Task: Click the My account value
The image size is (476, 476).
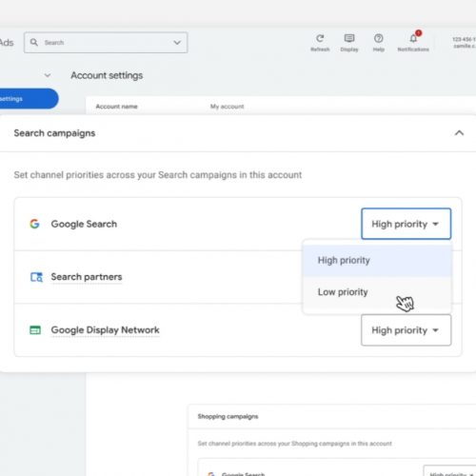Action: 227,107
